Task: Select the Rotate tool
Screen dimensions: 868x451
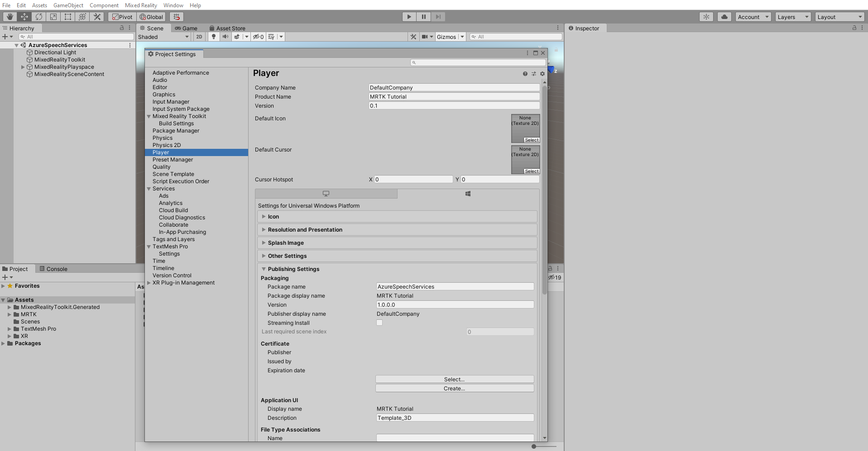Action: pos(38,17)
